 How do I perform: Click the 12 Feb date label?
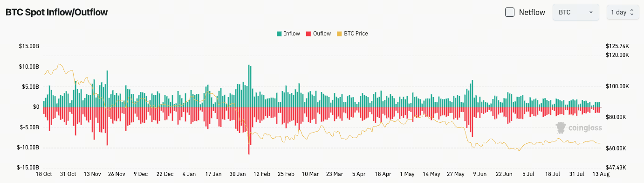[262, 174]
